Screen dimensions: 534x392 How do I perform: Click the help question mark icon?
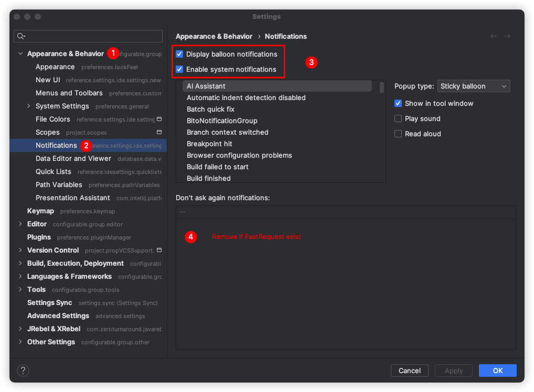coord(23,371)
